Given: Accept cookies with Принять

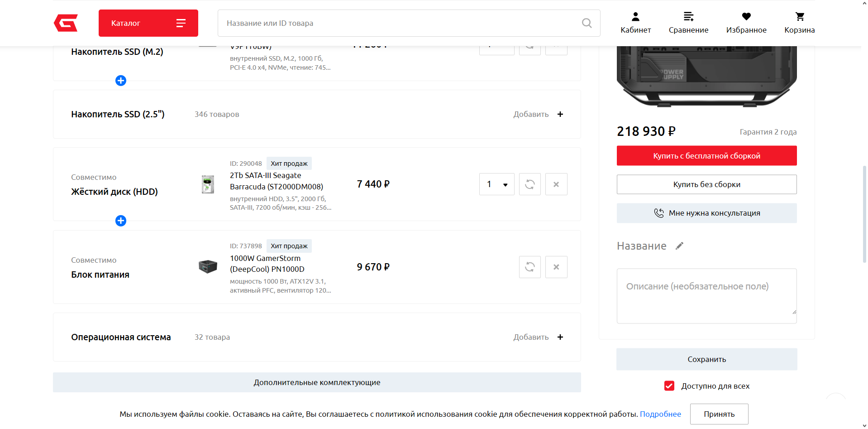Looking at the screenshot, I should [719, 414].
